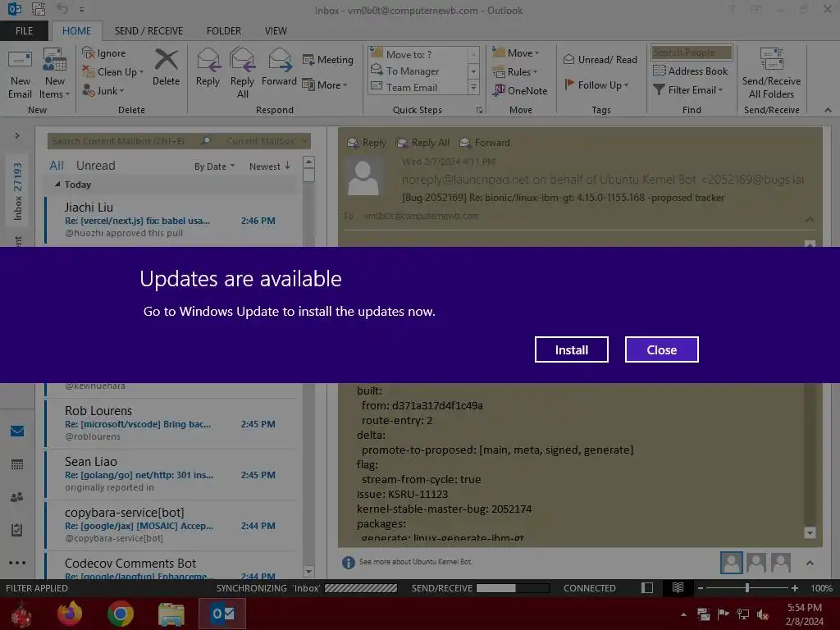840x630 pixels.
Task: Collapse the ribbon
Action: point(828,110)
